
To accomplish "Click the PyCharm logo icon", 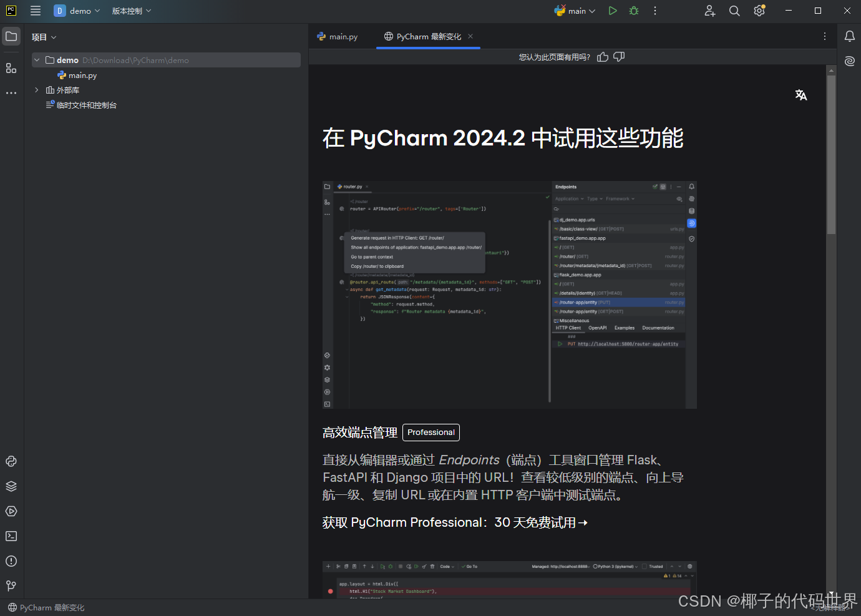I will pyautogui.click(x=11, y=11).
